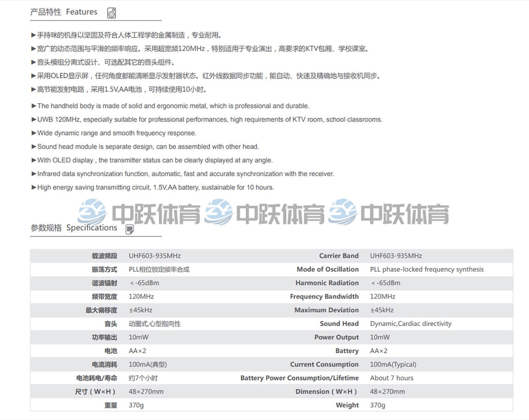The image size is (529, 420).
Task: Select the '参数规格 Specifications' heading
Action: pos(74,228)
